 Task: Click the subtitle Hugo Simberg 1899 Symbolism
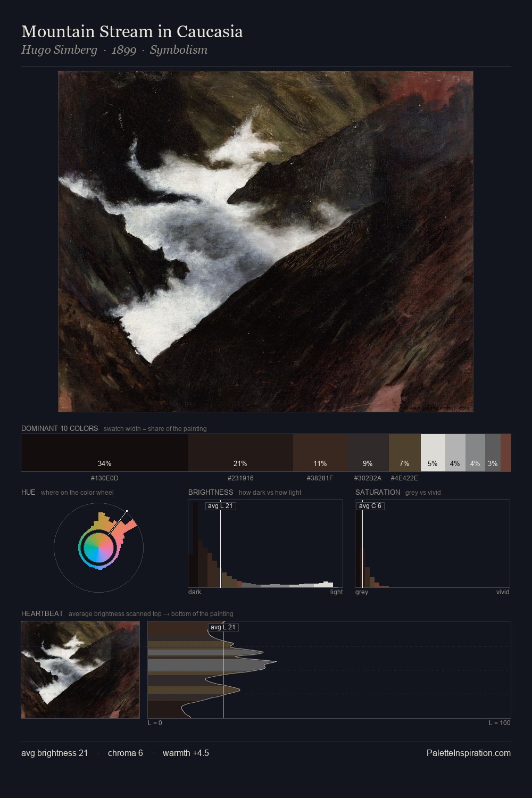click(x=114, y=50)
